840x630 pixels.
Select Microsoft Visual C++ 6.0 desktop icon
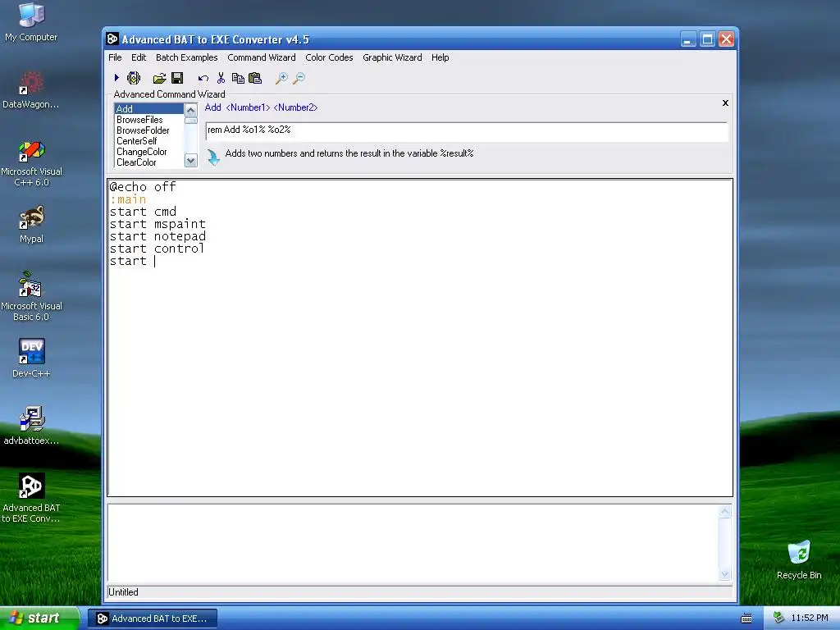(x=31, y=163)
